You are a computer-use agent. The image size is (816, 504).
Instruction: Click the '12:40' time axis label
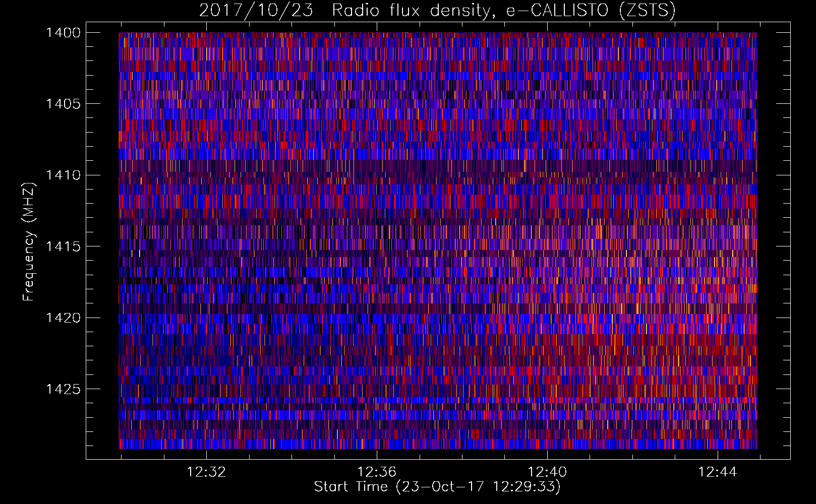click(547, 472)
